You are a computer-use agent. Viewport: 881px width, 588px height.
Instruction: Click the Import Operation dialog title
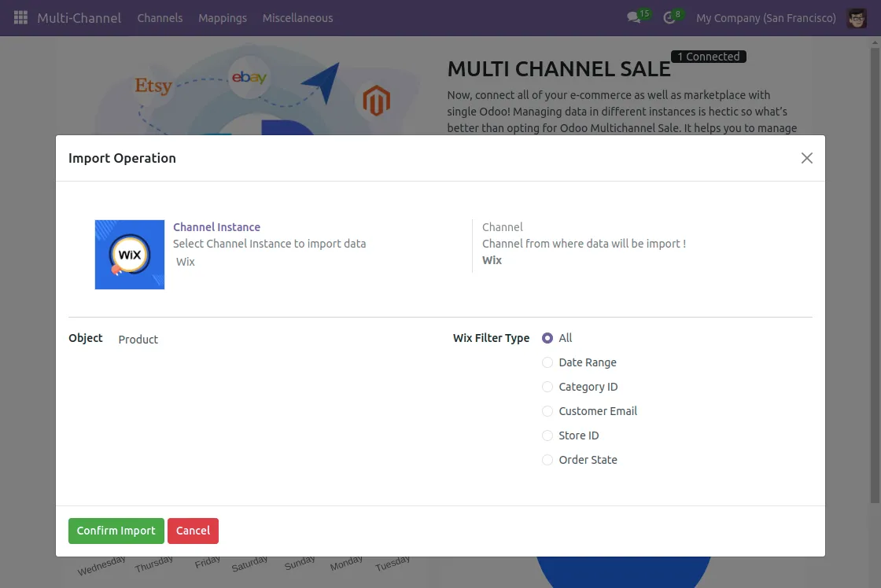(x=122, y=158)
